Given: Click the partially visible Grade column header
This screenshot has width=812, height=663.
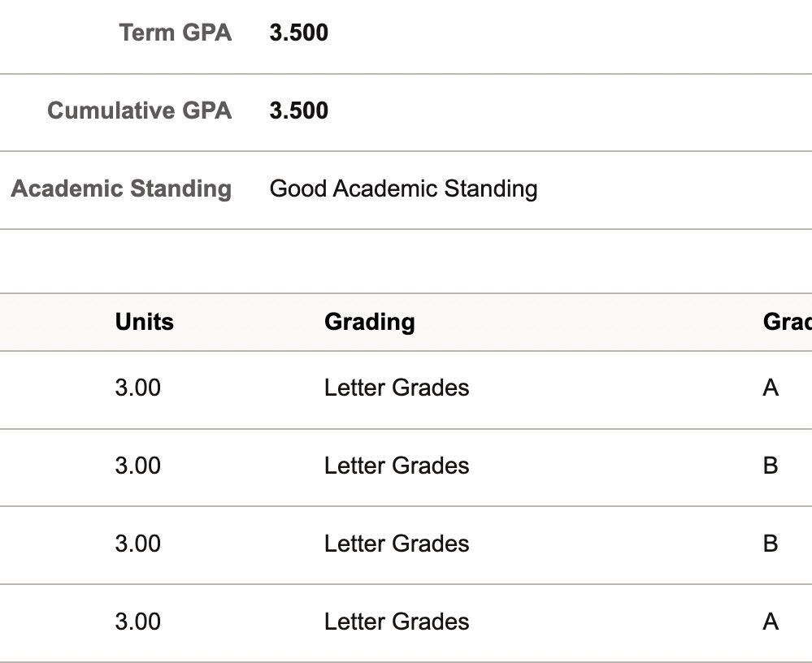Looking at the screenshot, I should pyautogui.click(x=786, y=322).
